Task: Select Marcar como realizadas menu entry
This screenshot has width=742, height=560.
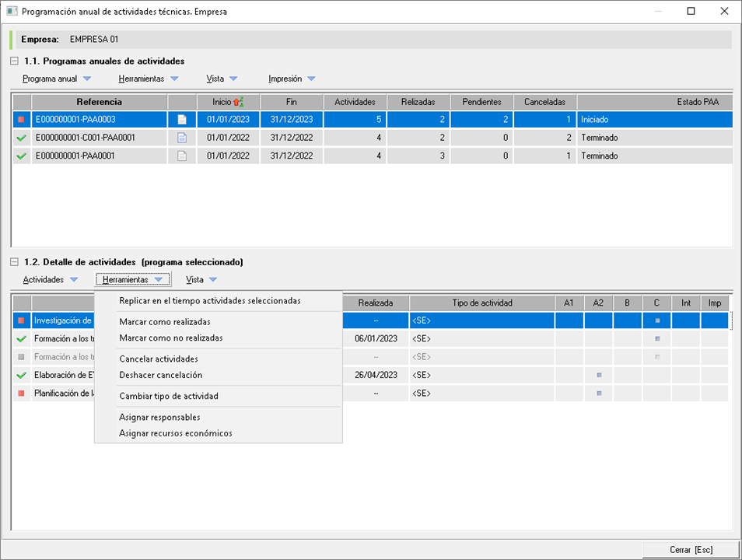Action: 165,322
